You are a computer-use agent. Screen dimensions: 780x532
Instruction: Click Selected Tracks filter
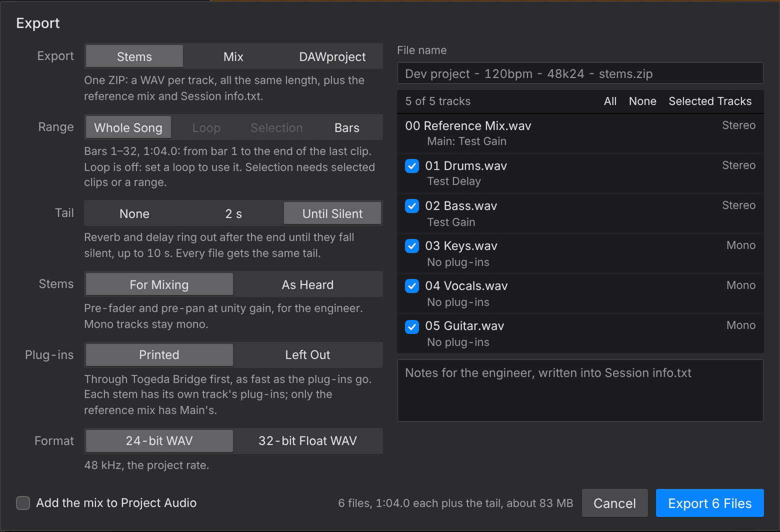[x=710, y=101]
